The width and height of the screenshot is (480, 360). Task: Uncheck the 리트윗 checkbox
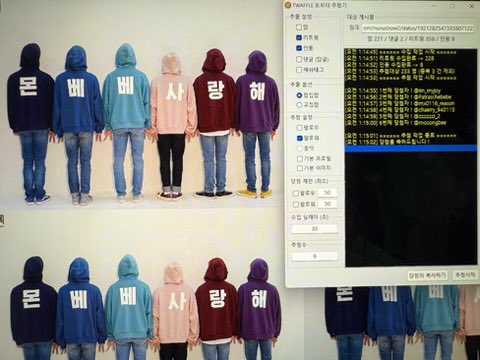pyautogui.click(x=299, y=38)
